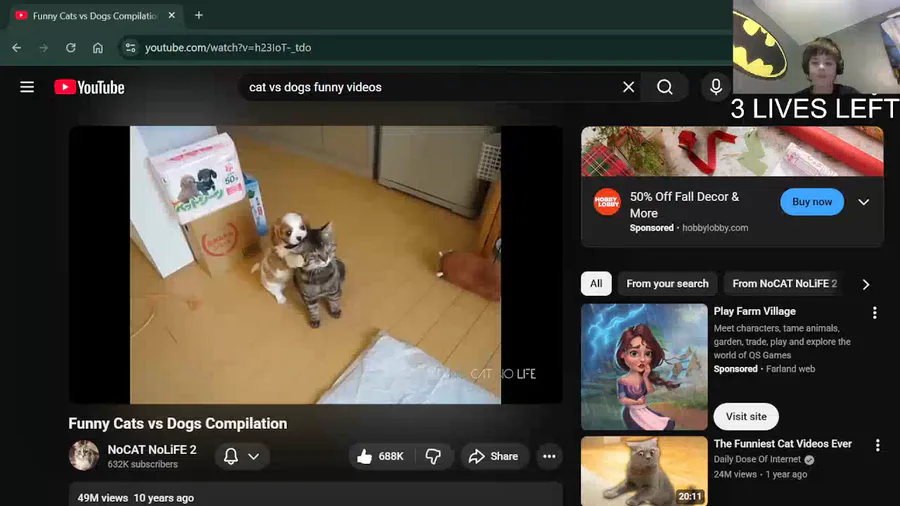
Task: Open the Hobby Lobby ad banner image
Action: click(732, 151)
